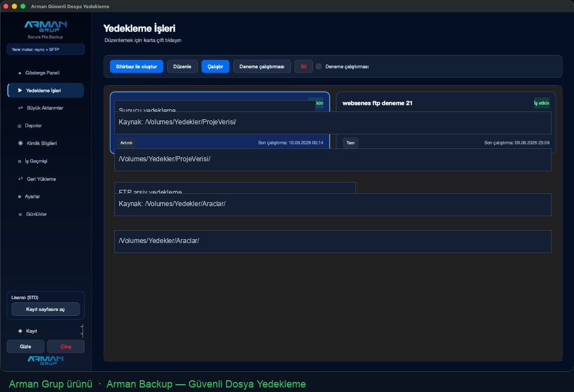Image resolution: width=574 pixels, height=392 pixels.
Task: Click the Artımlı tag on selected card
Action: [x=126, y=143]
